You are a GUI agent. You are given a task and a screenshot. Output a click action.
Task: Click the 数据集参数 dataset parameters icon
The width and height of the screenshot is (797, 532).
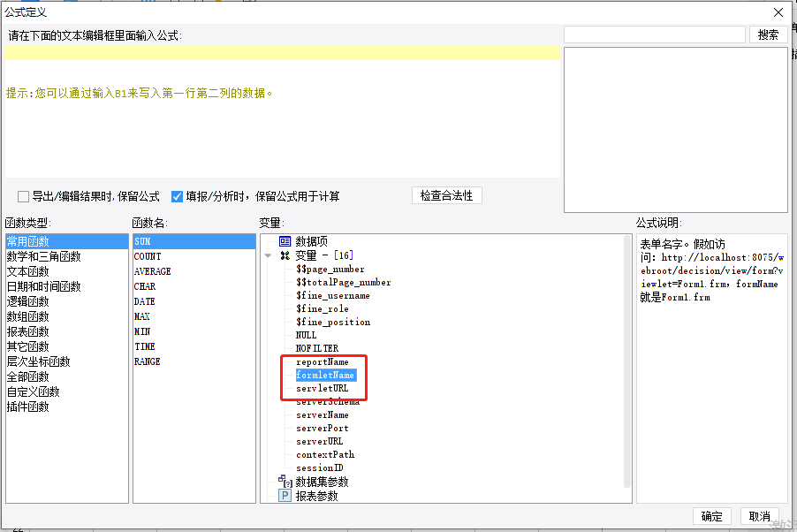[285, 481]
